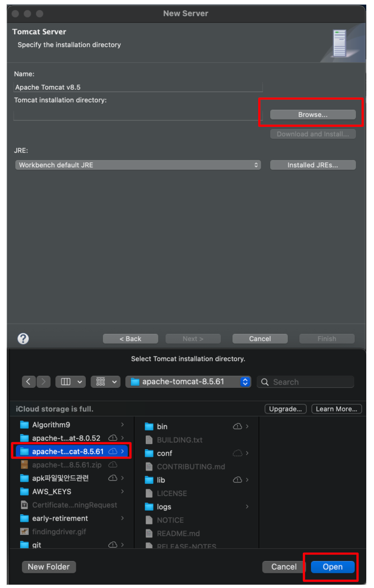Select the apache-t...at-8.0.52 folder

click(x=73, y=438)
